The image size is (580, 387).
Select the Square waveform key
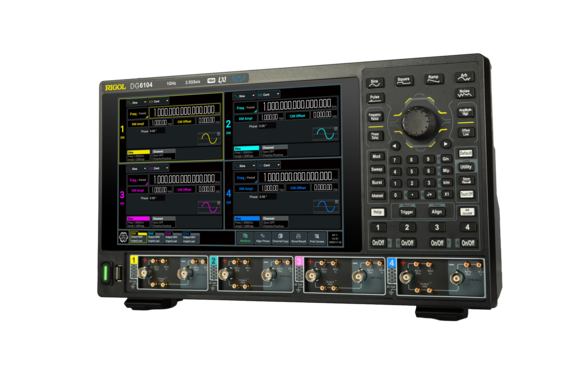(x=404, y=81)
